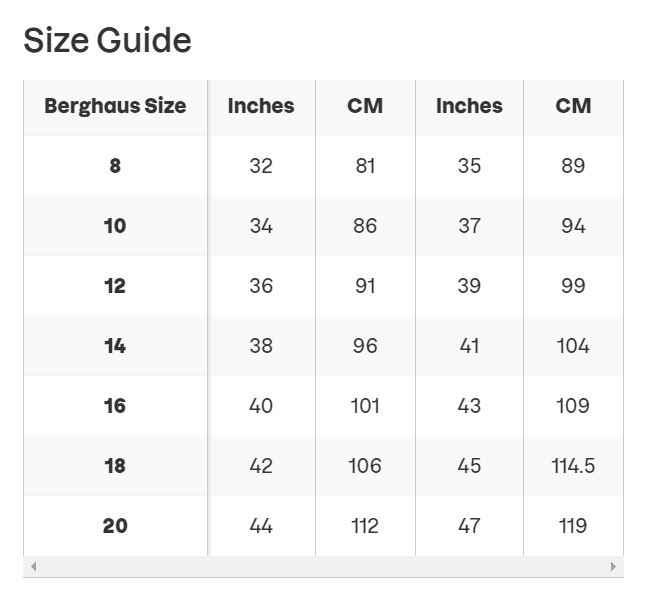
Task: Click the second Inches column header
Action: pos(469,106)
